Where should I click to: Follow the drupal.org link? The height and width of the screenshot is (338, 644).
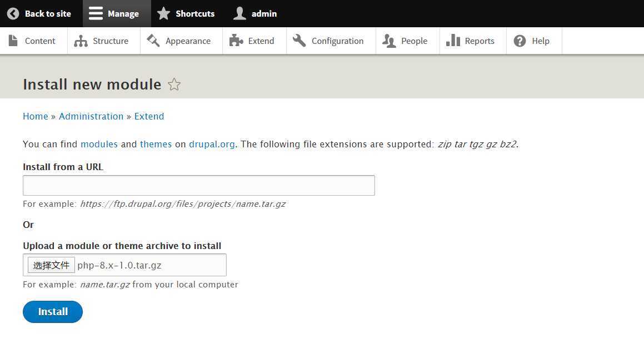[212, 144]
